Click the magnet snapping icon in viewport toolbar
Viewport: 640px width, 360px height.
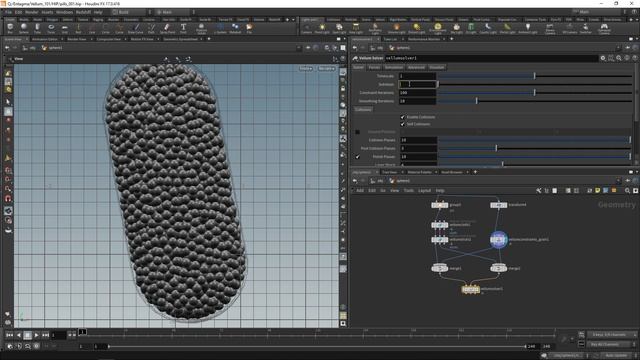point(8,199)
